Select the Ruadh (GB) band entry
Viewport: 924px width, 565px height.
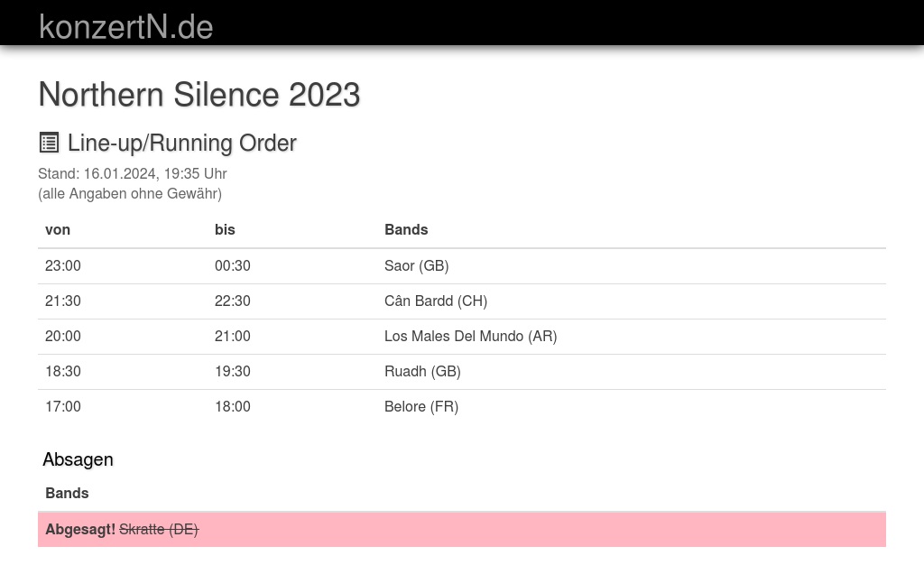click(x=422, y=371)
